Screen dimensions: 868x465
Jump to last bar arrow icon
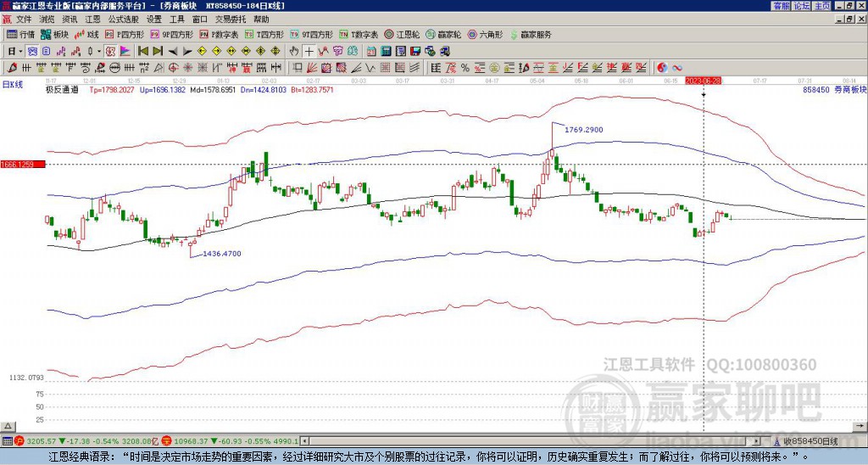158,52
